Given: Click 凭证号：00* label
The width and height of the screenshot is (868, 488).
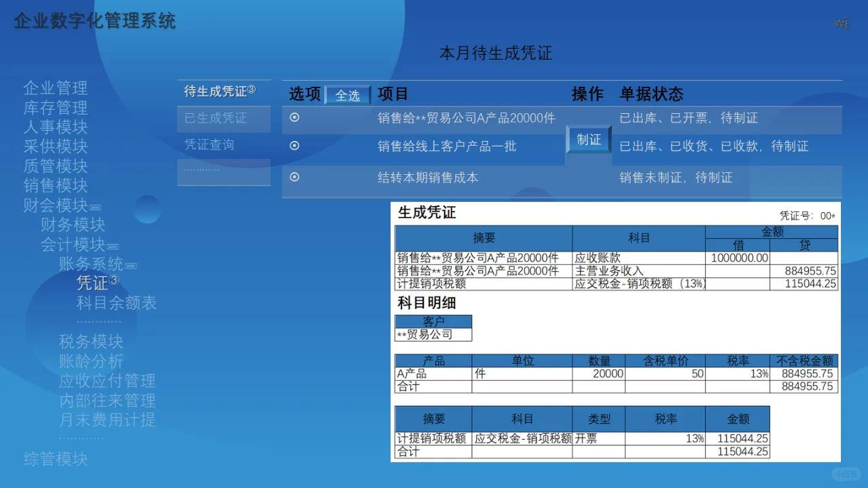Looking at the screenshot, I should 808,216.
